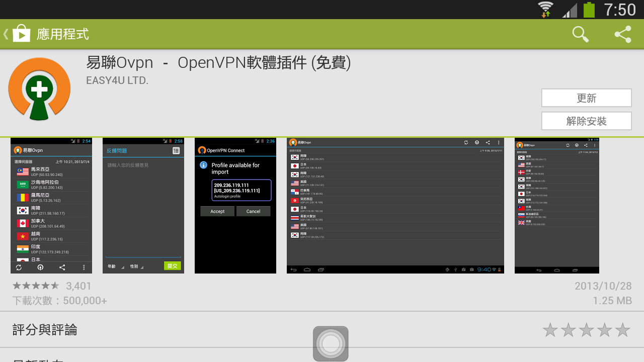Select the Wi-Fi status icon
The width and height of the screenshot is (644, 362).
545,9
